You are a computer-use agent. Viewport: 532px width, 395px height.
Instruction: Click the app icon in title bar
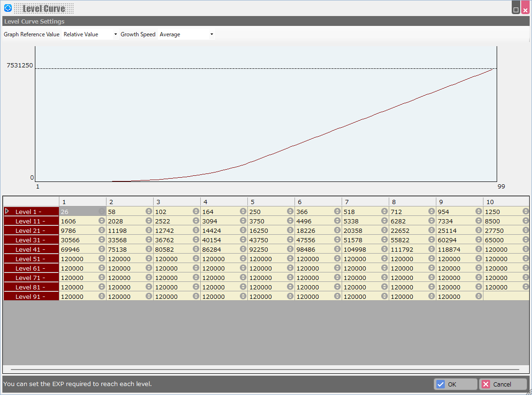(x=8, y=8)
